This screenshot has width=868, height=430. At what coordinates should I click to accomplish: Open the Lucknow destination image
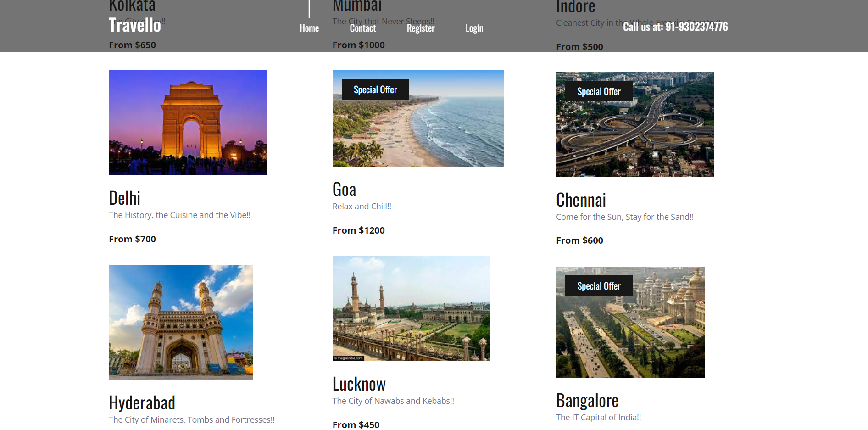(x=411, y=308)
